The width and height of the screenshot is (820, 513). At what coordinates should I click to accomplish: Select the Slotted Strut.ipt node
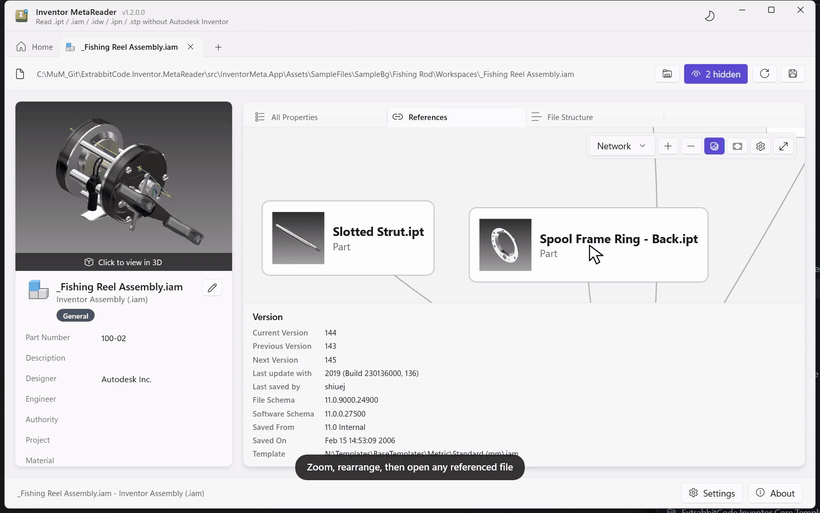348,238
